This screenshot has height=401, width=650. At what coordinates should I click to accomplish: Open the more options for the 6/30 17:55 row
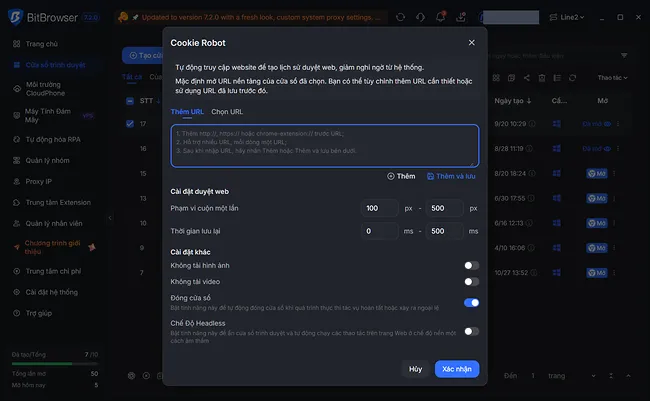(614, 198)
